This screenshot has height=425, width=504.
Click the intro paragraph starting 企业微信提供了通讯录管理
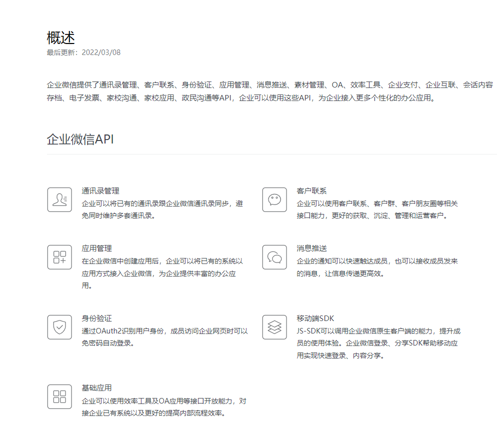click(x=270, y=91)
